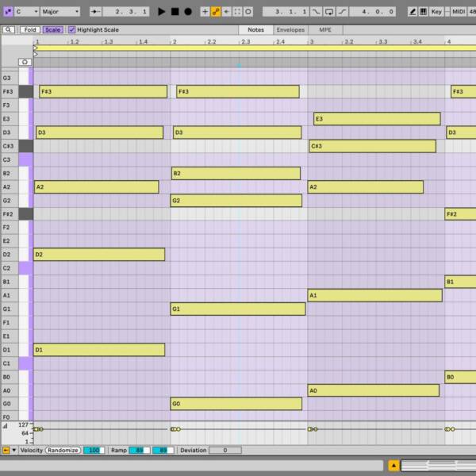Toggle the loop switch icon
Image resolution: width=476 pixels, height=476 pixels.
[x=329, y=12]
